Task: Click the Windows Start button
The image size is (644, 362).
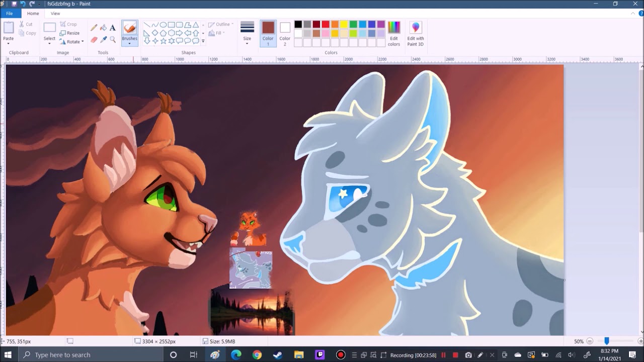Action: [8, 355]
